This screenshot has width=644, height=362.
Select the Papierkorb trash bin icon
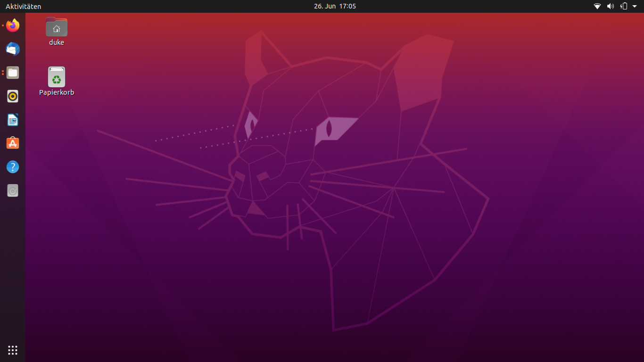[57, 77]
